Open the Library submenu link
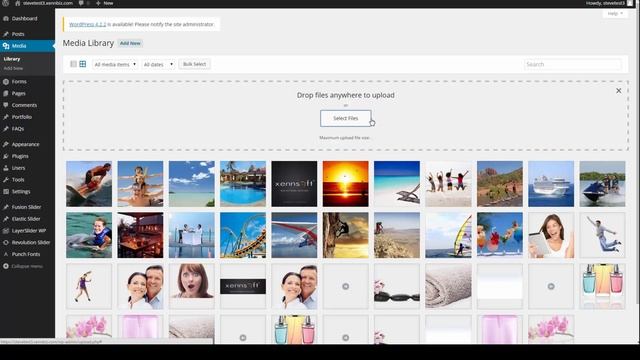The image size is (640, 360). [x=12, y=59]
